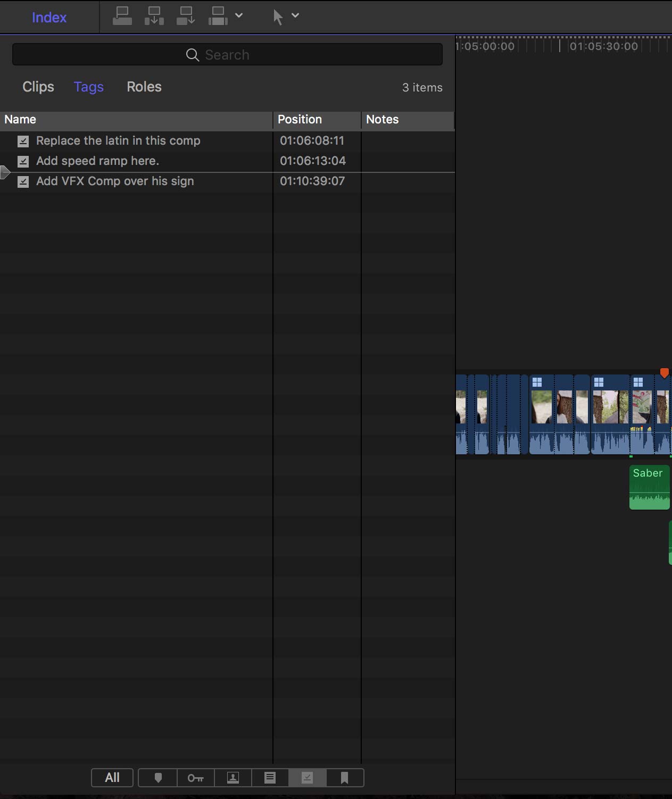Screen dimensions: 672x799
Task: Click the position value 01:06:08:11
Action: 312,140
